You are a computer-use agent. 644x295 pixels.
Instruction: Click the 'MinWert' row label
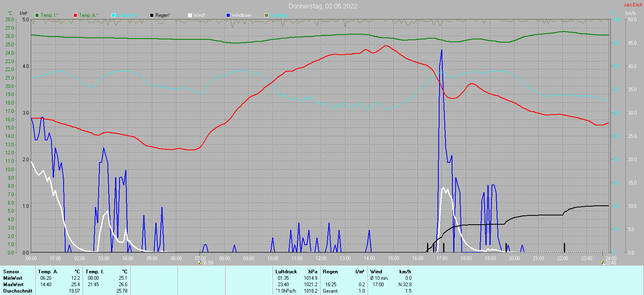(x=13, y=278)
